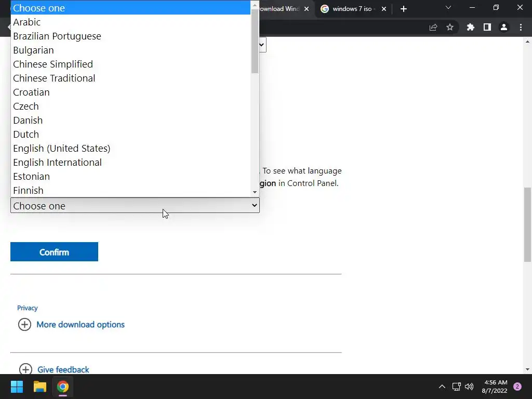The image size is (532, 399).
Task: Open the notification badge showing 2
Action: point(517,387)
